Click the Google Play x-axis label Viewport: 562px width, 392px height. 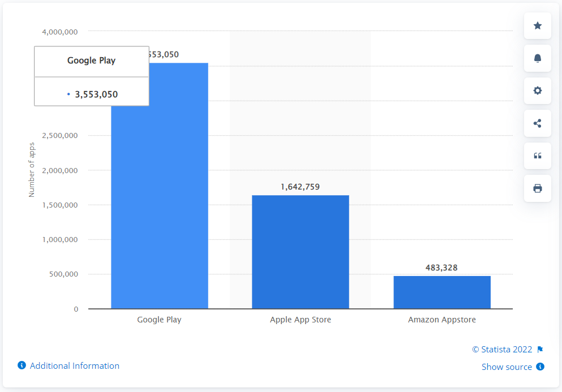click(x=159, y=320)
